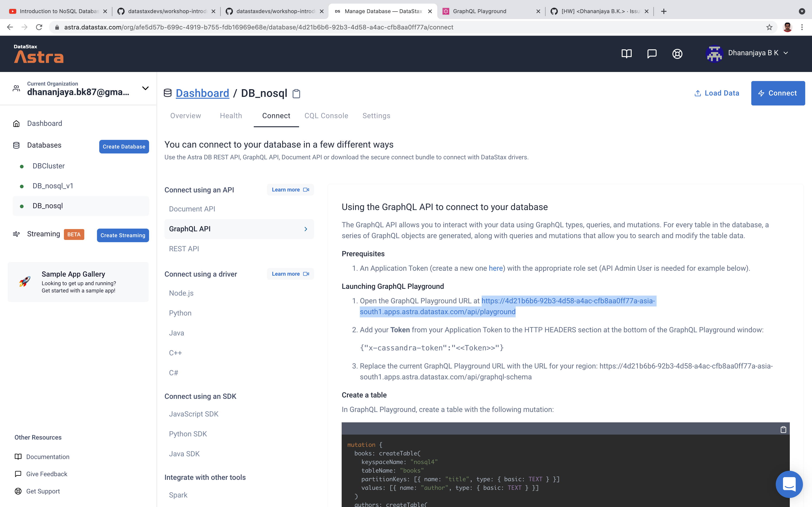This screenshot has height=507, width=812.
Task: Click the green status dot next to DBCluster
Action: pyautogui.click(x=22, y=166)
